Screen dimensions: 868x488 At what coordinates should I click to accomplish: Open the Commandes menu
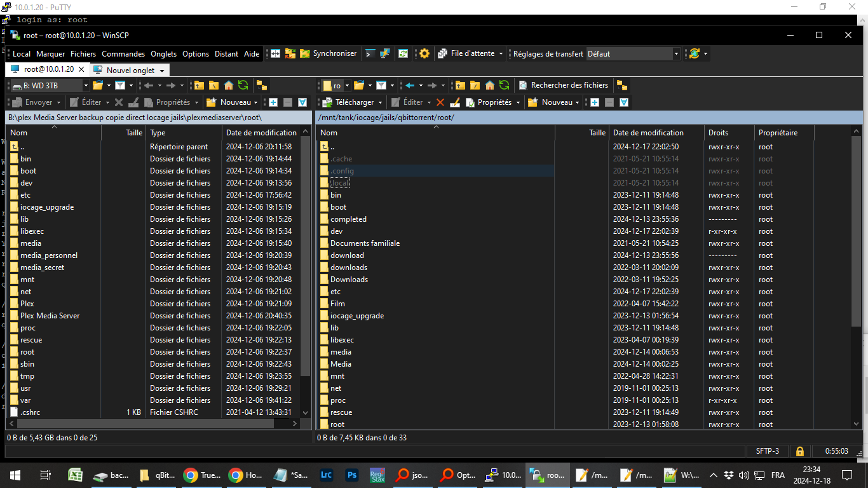123,54
